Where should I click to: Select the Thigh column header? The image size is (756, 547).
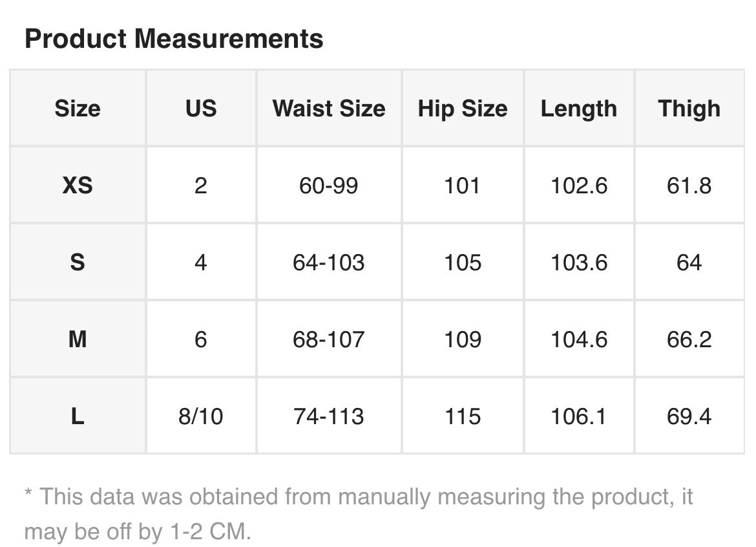click(x=689, y=109)
